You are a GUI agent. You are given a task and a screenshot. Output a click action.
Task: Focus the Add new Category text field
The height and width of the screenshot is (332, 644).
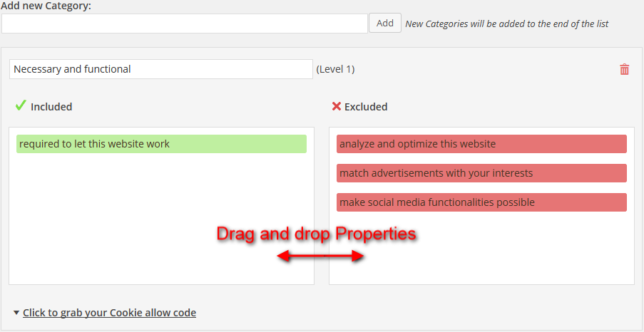click(x=185, y=24)
